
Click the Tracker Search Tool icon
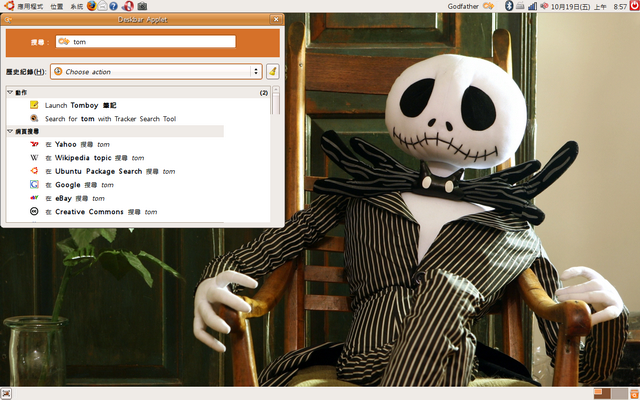(34, 118)
